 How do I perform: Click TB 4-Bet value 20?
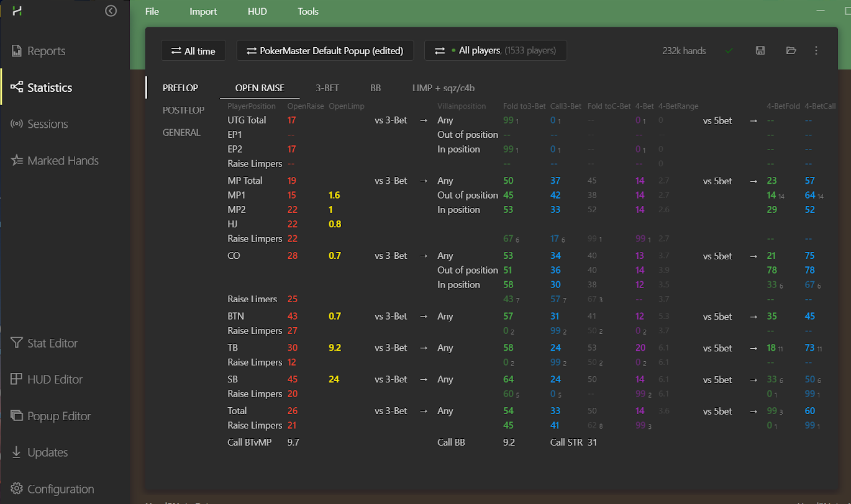640,348
